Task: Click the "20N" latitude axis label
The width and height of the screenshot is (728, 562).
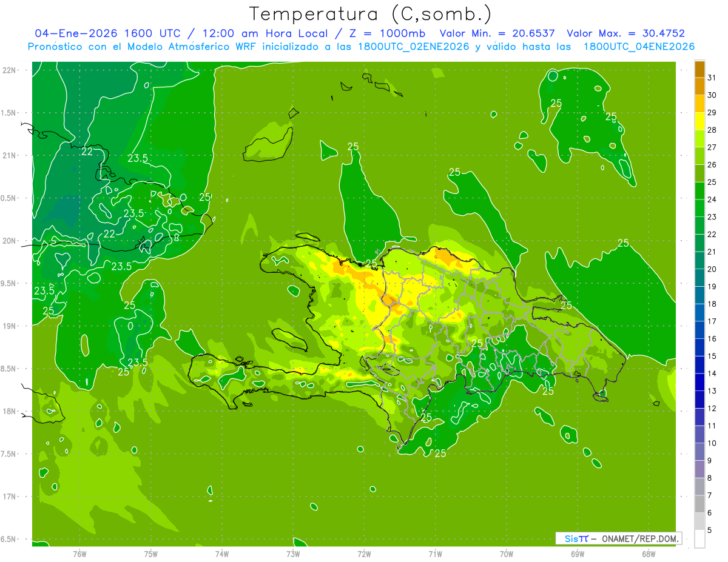Action: [10, 241]
